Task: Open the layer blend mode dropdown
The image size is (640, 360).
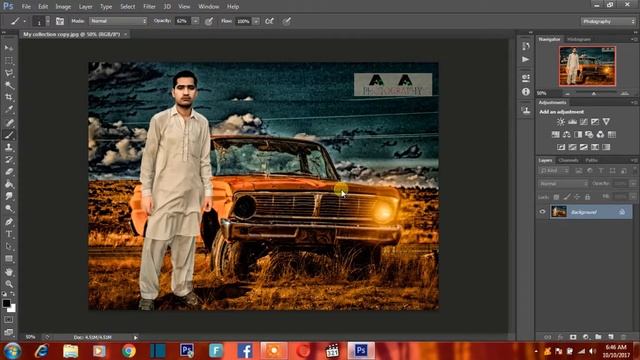Action: pyautogui.click(x=563, y=184)
